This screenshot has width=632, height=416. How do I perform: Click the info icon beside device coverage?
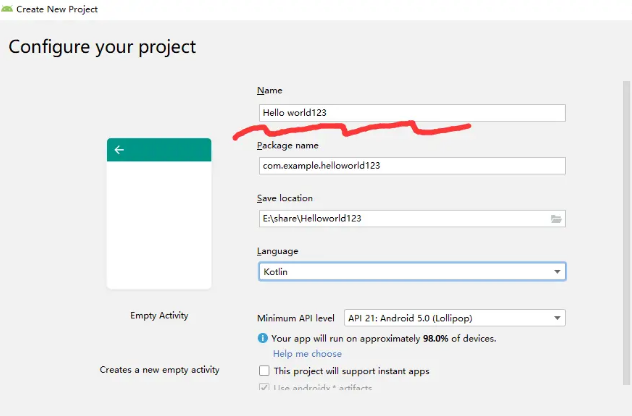(262, 338)
